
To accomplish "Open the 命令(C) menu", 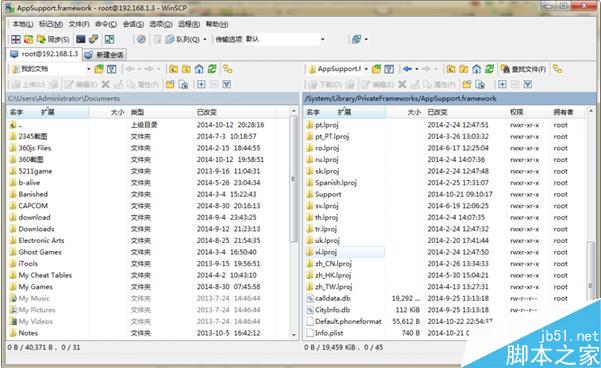I will [106, 24].
